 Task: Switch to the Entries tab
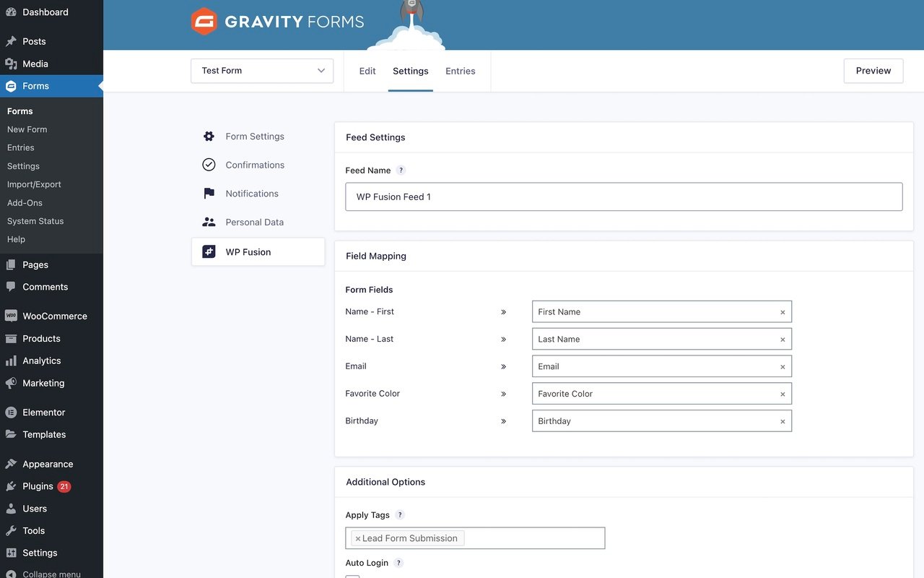tap(460, 70)
